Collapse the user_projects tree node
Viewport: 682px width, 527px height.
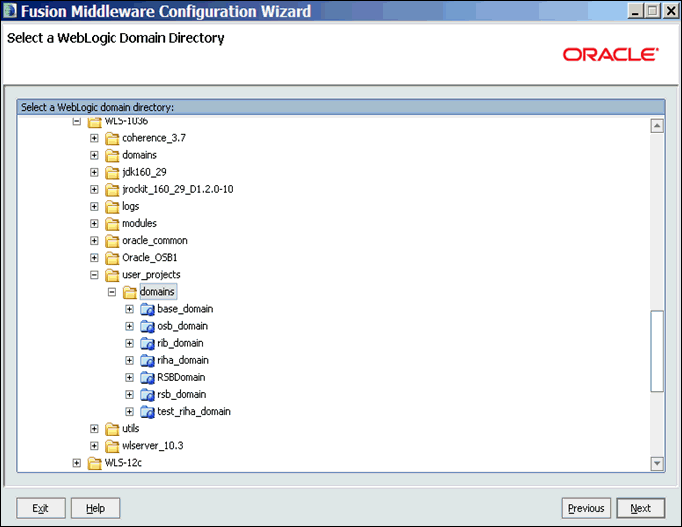[94, 275]
